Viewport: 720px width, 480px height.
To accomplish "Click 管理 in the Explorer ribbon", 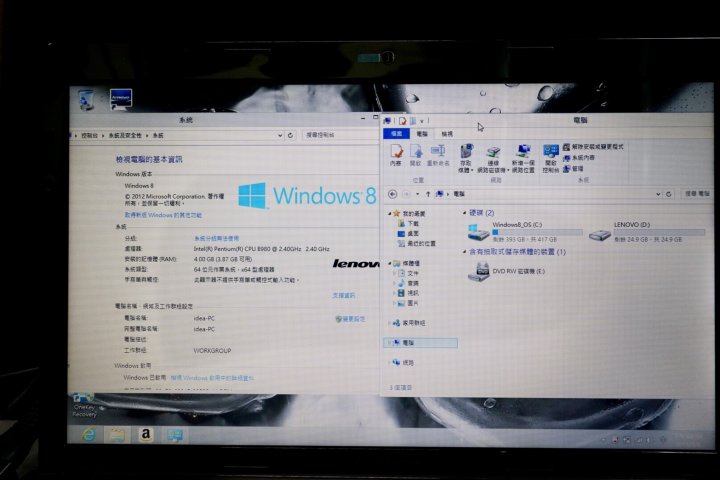I will [573, 169].
